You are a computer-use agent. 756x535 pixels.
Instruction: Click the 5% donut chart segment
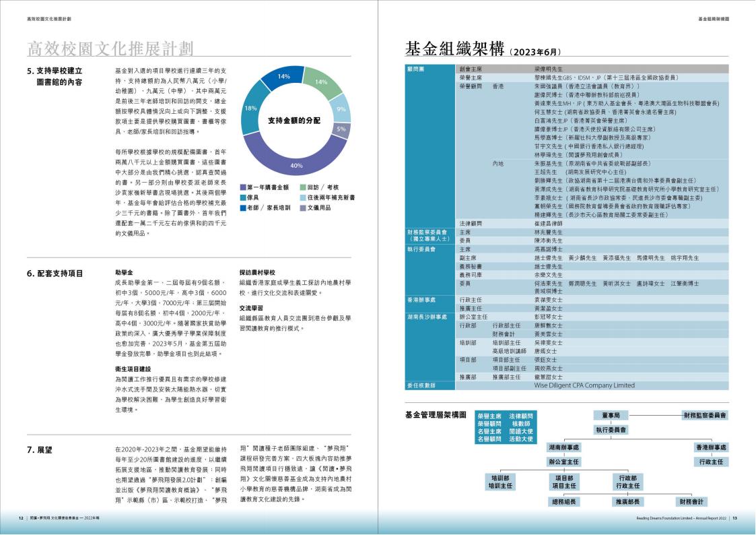click(341, 129)
